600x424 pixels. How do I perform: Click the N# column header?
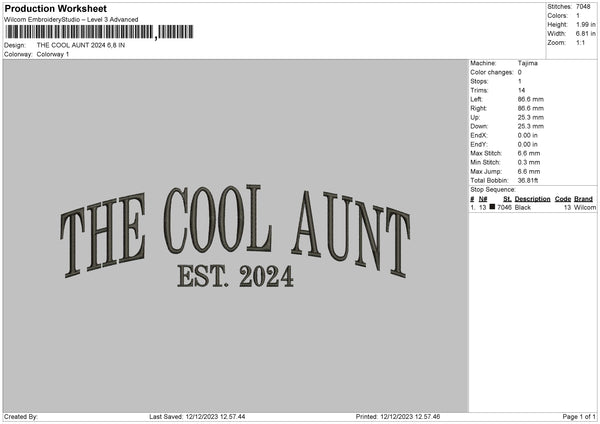pyautogui.click(x=483, y=199)
